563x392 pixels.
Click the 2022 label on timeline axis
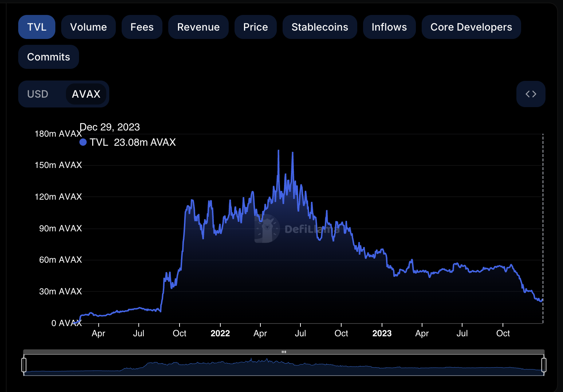pos(220,333)
